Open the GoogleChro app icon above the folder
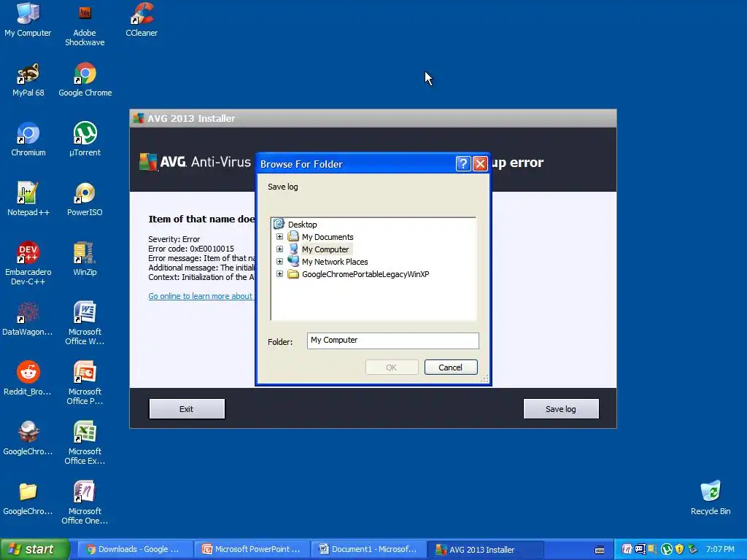747x560 pixels. [28, 438]
